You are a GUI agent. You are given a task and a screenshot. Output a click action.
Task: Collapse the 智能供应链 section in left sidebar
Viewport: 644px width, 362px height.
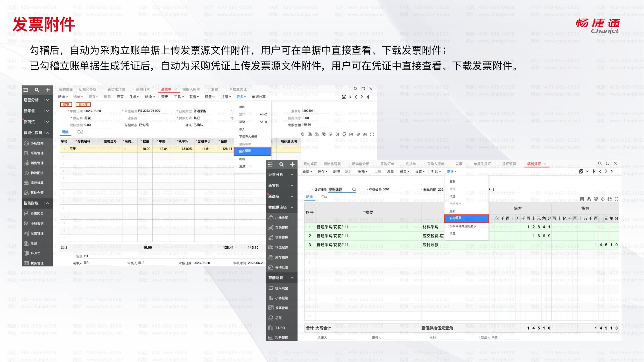(48, 133)
